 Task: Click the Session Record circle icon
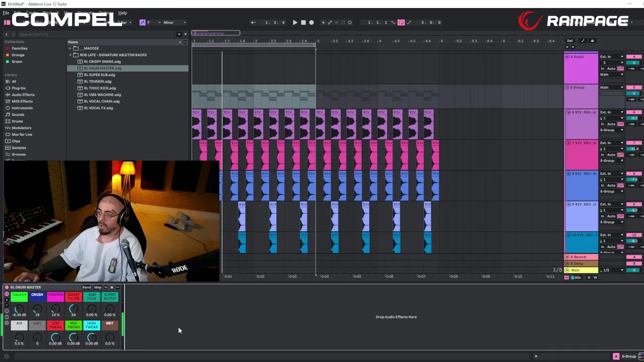click(350, 23)
